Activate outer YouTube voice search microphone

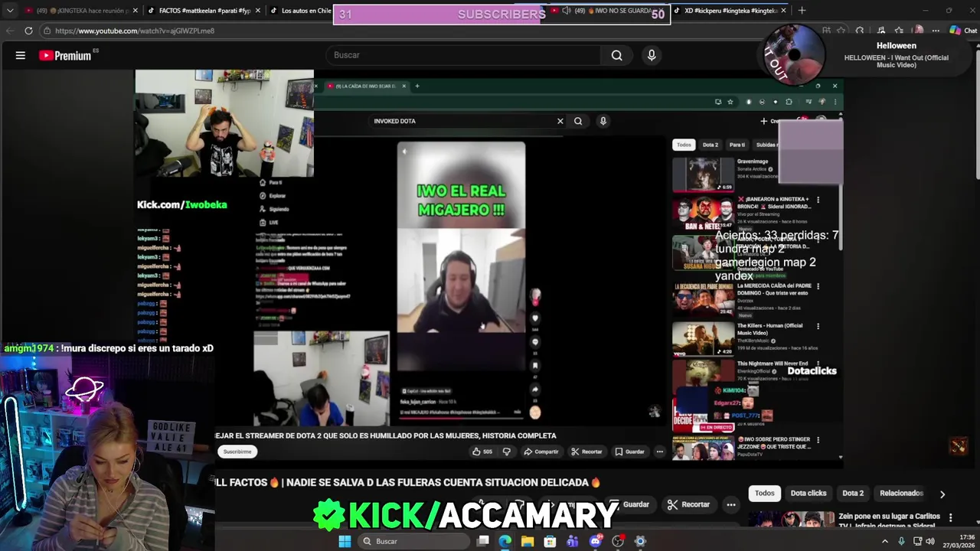652,55
